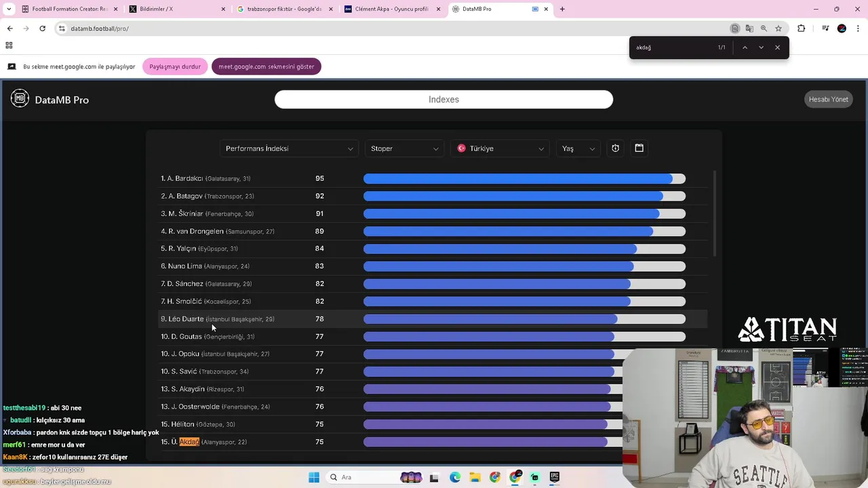Open Microsoft Edge from the taskbar
This screenshot has width=868, height=488.
pos(455,477)
